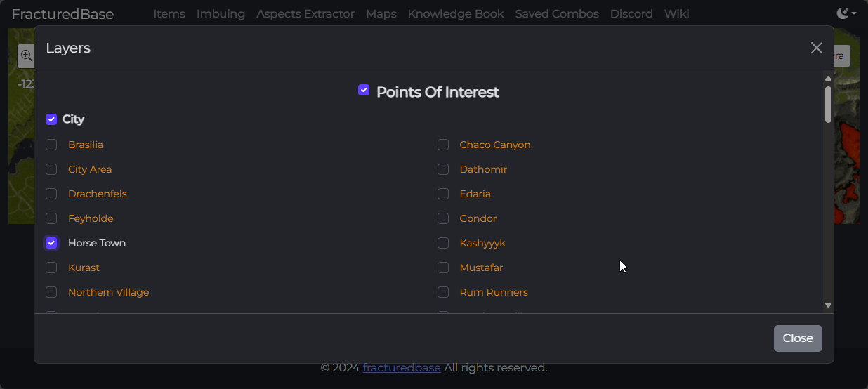Click the map zoom-in magnifier icon

point(26,55)
